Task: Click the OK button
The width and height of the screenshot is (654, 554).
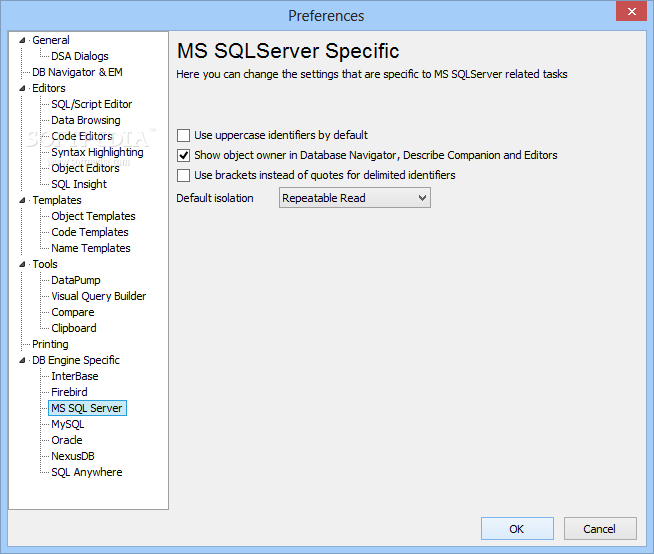Action: pos(516,529)
